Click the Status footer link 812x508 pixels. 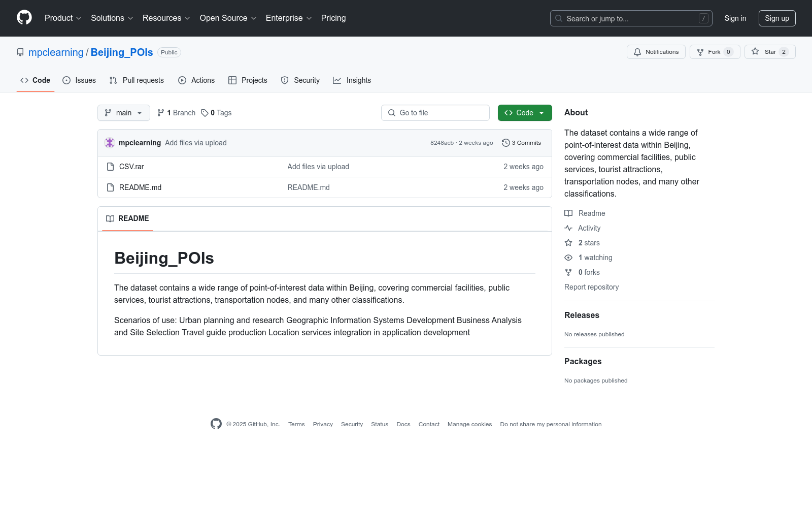pyautogui.click(x=380, y=424)
